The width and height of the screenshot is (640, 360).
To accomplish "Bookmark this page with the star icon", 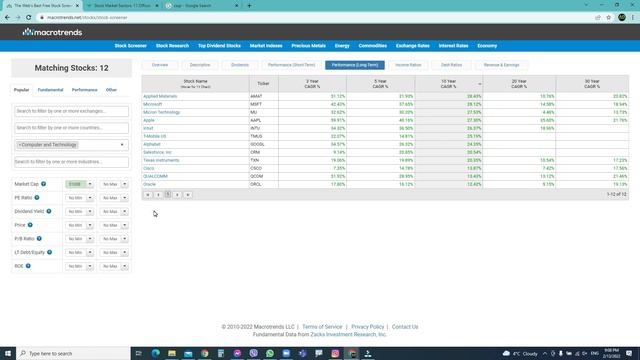I will point(609,18).
